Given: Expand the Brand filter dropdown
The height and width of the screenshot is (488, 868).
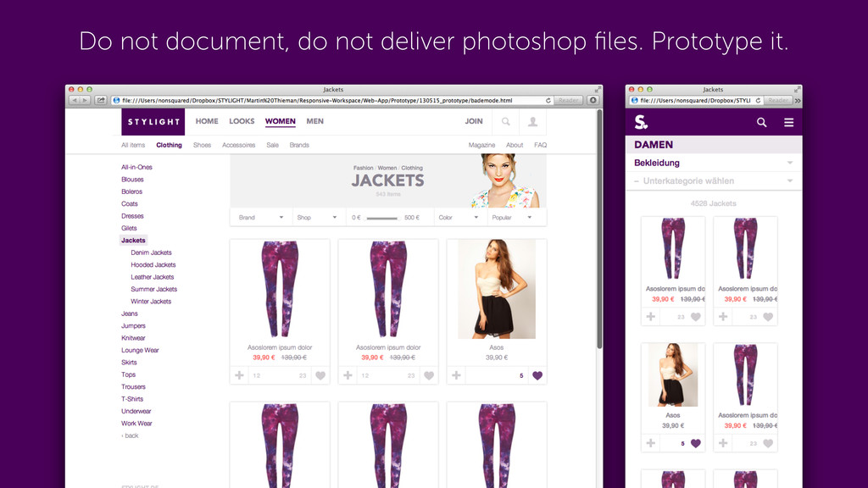Looking at the screenshot, I should point(260,218).
